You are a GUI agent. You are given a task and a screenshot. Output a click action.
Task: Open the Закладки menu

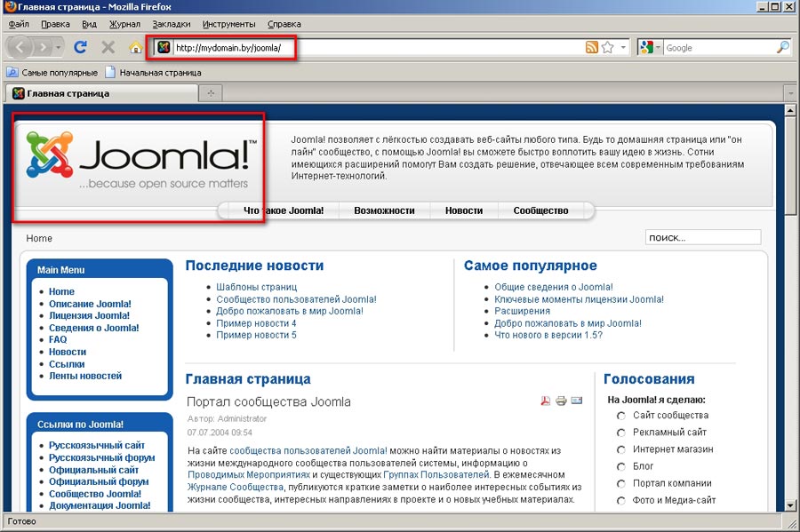tap(172, 24)
